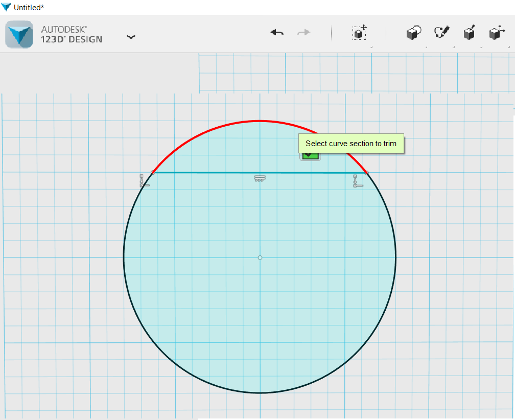Open the Primitives menu
Image resolution: width=515 pixels, height=420 pixels.
[x=414, y=33]
